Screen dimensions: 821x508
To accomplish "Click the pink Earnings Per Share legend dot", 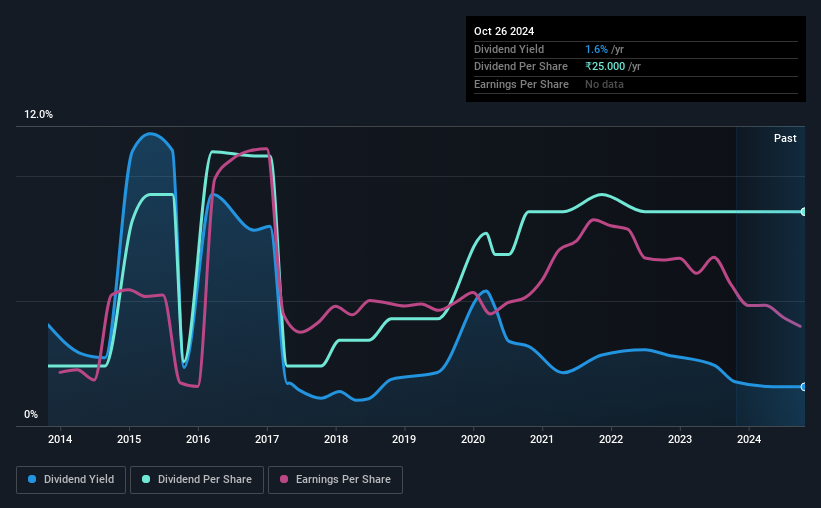I will coord(284,479).
